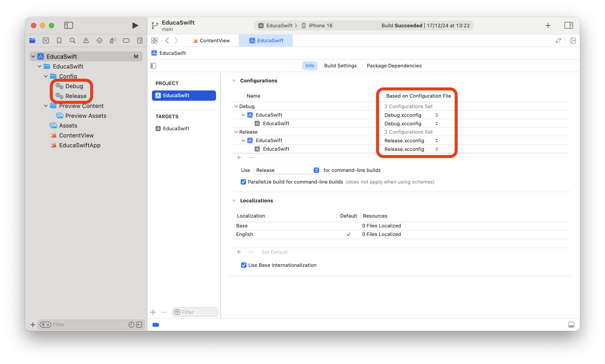Image resolution: width=605 pixels, height=364 pixels.
Task: Open the Test navigator diamond icon
Action: (x=99, y=41)
